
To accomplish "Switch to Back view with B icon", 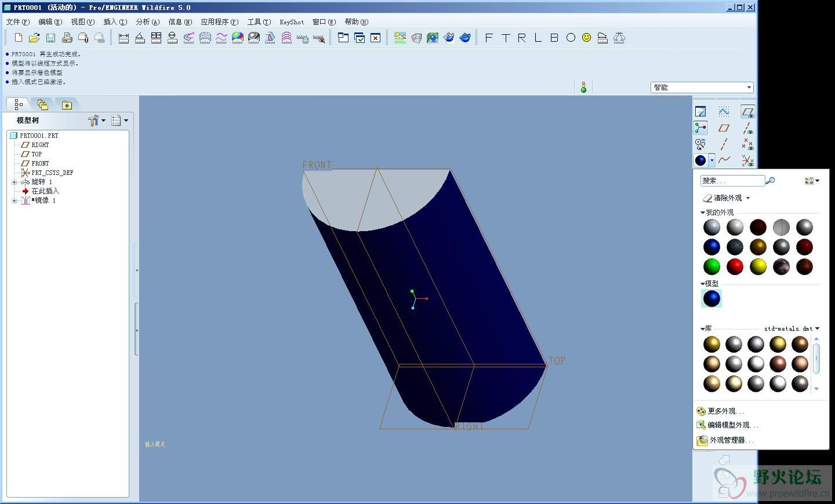I will pos(554,38).
